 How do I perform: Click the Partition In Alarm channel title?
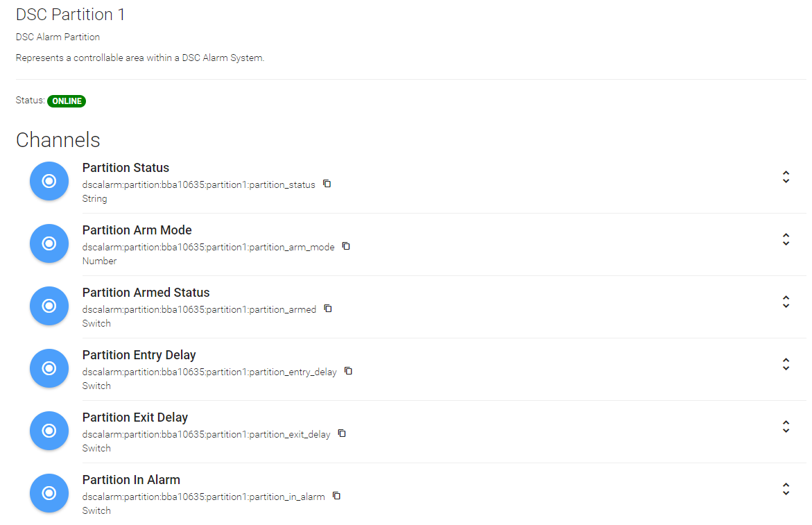pyautogui.click(x=131, y=480)
